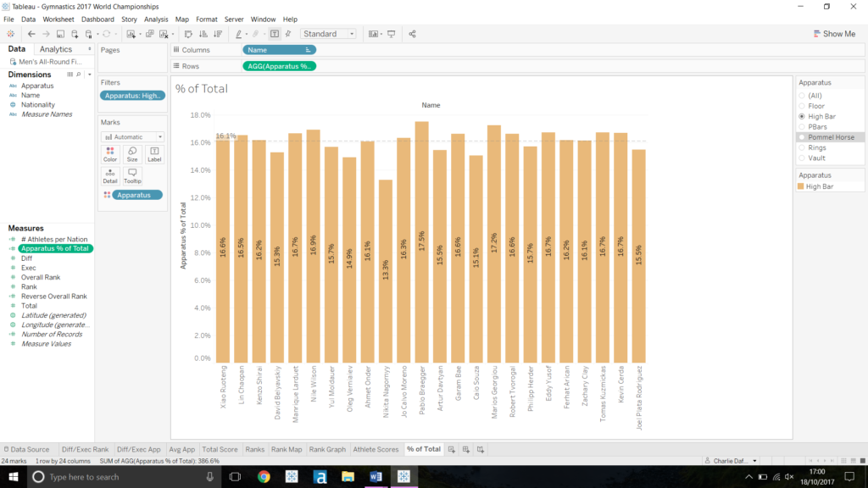The height and width of the screenshot is (488, 868).
Task: Select the Rings apparatus radio option
Action: (802, 147)
